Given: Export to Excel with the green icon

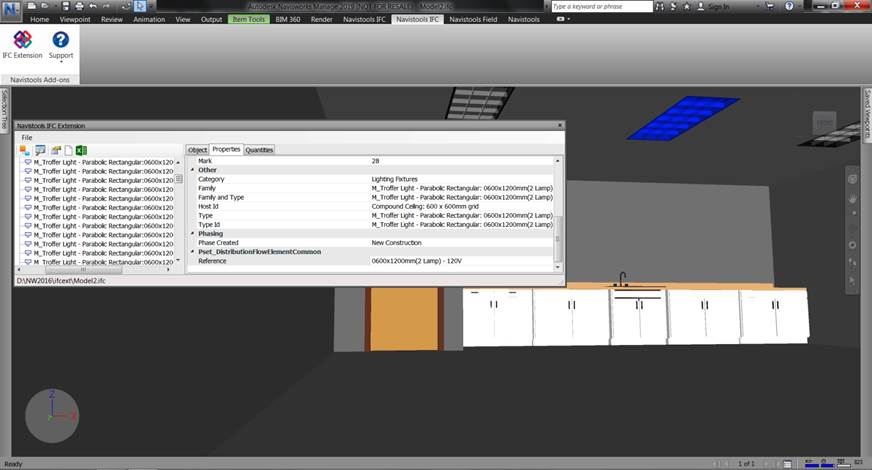Looking at the screenshot, I should point(81,150).
